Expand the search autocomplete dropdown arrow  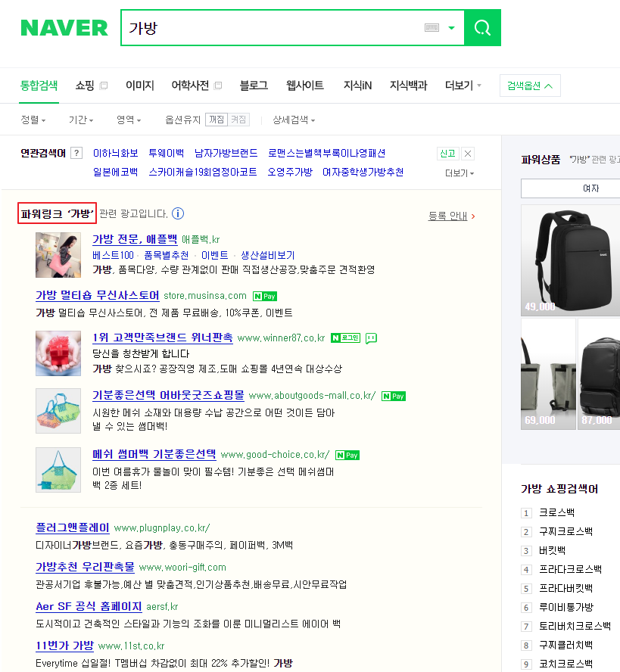tap(451, 28)
